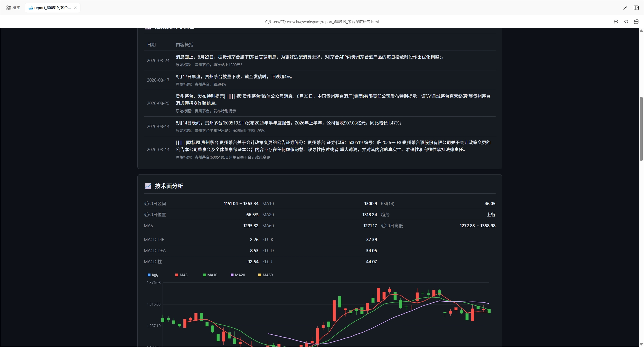Toggle the MA60 legend series
The image size is (644, 347).
pos(265,275)
